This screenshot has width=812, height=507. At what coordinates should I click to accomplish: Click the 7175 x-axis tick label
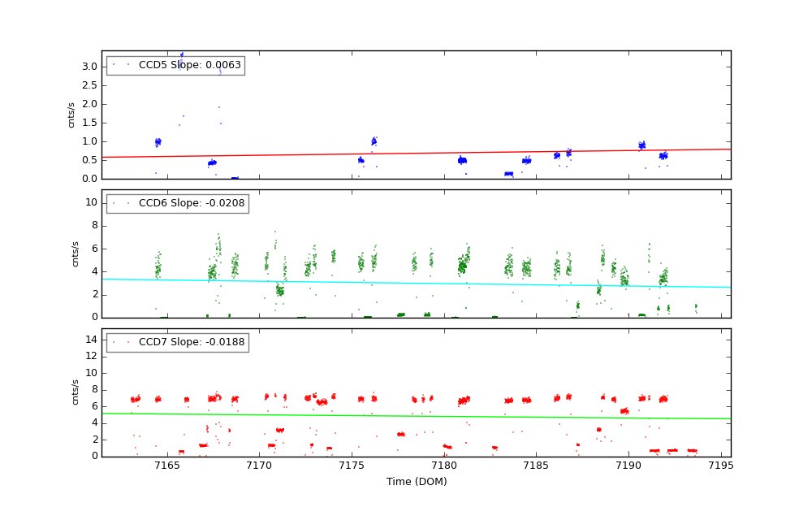coord(352,465)
